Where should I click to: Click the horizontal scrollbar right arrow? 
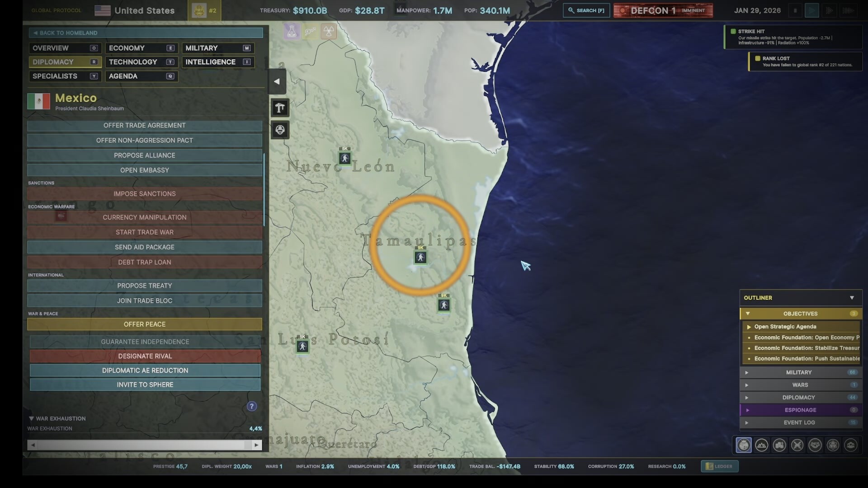pyautogui.click(x=256, y=445)
